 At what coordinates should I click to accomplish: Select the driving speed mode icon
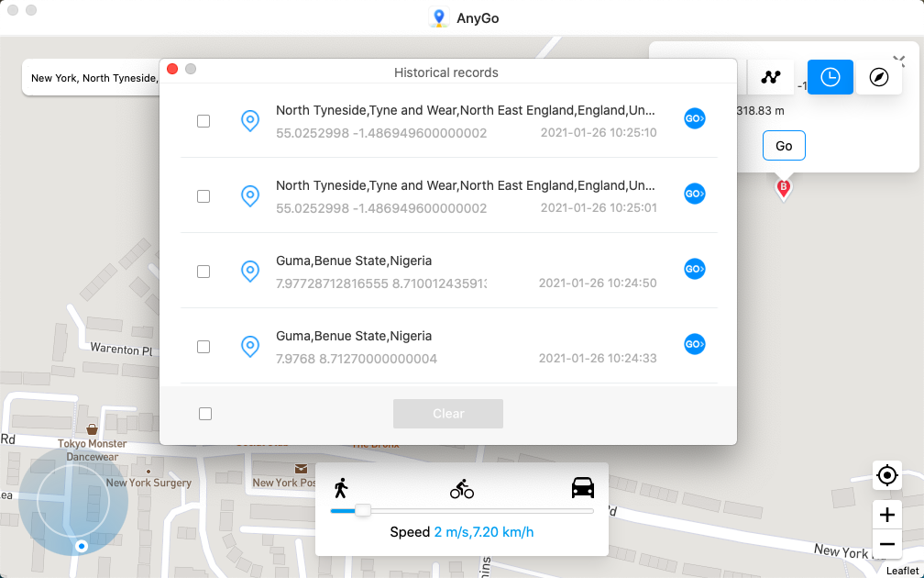click(x=583, y=487)
